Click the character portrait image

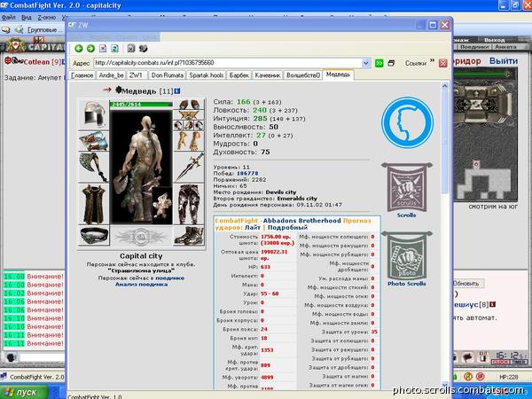(141, 167)
